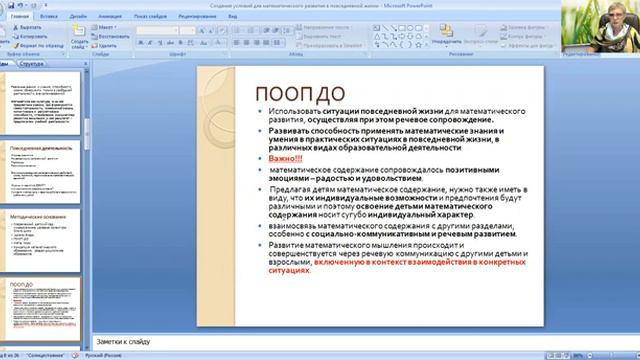640x360 pixels.
Task: Select the arrow line shape in gallery
Action: pyautogui.click(x=393, y=28)
